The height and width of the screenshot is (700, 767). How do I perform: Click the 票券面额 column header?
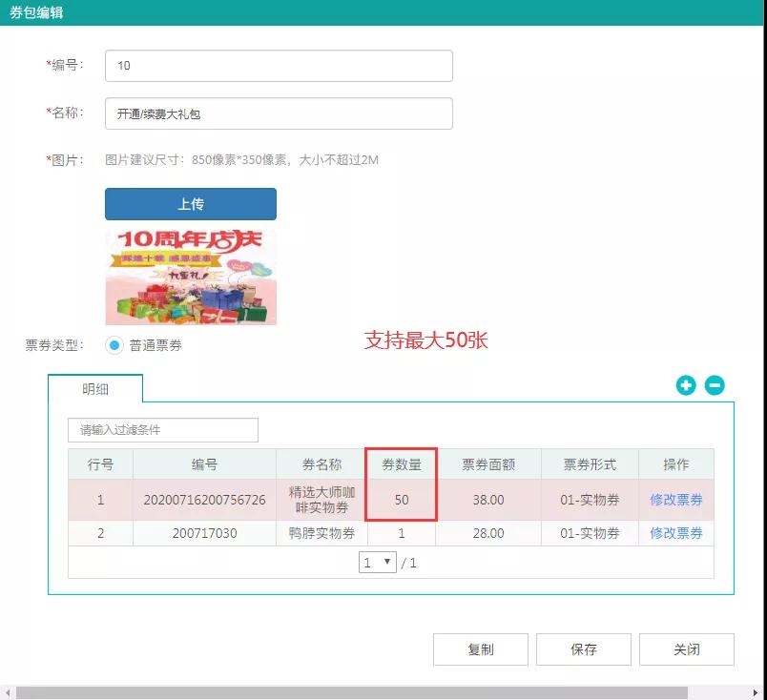pos(488,464)
